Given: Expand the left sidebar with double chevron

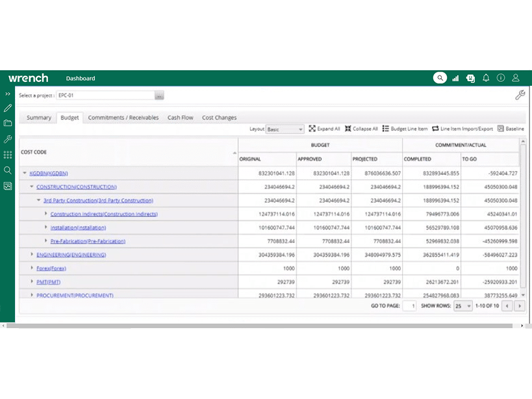Looking at the screenshot, I should pos(8,94).
